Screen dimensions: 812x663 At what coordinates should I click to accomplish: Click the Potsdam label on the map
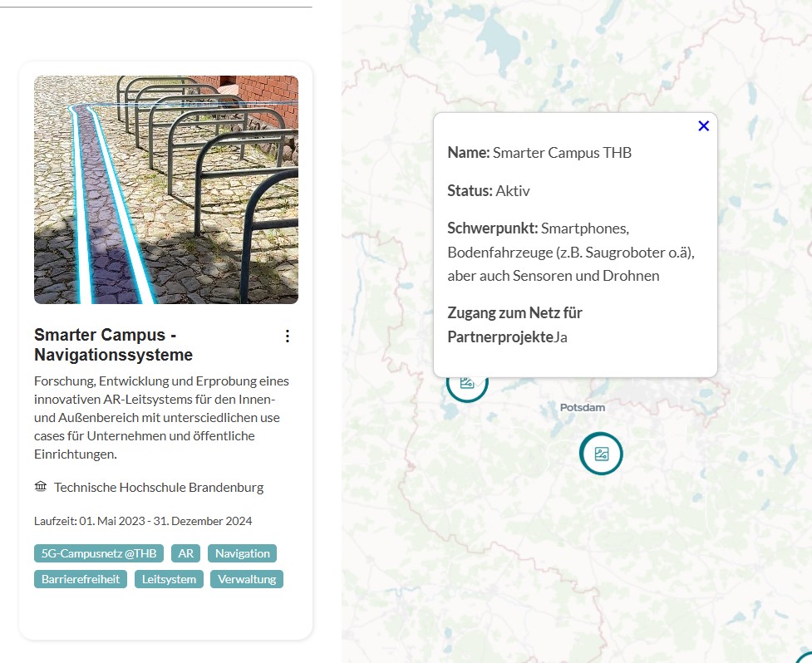click(583, 408)
